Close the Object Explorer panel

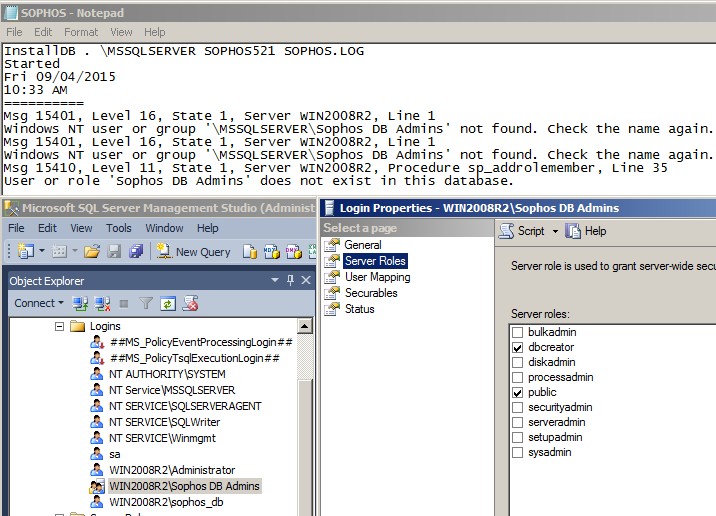305,280
